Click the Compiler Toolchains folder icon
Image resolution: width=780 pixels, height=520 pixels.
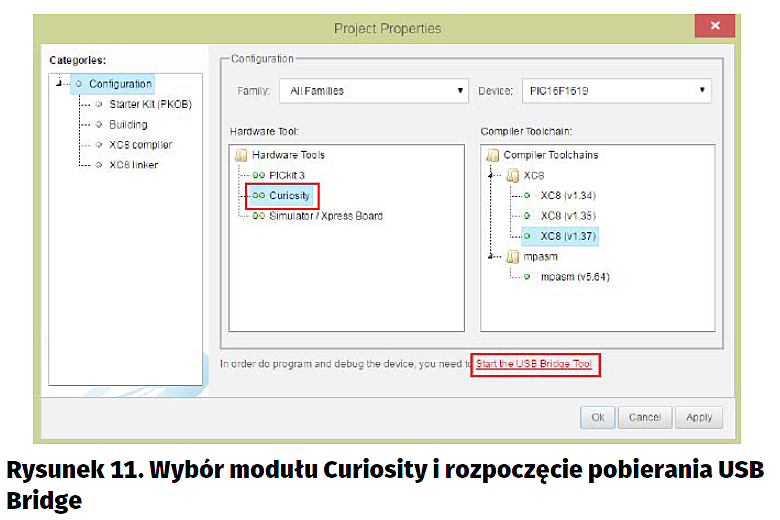(492, 155)
